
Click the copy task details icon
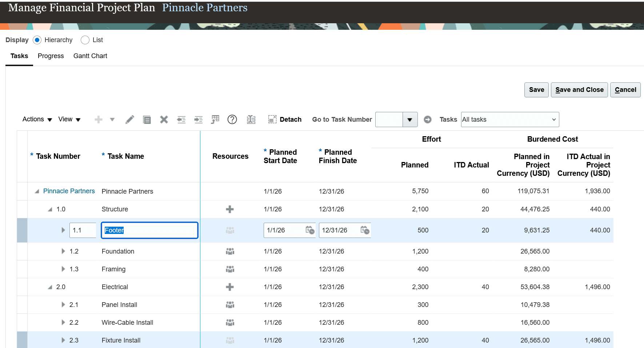click(147, 119)
